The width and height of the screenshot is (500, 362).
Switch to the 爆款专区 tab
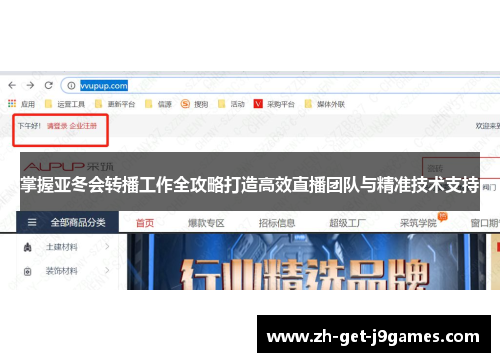point(206,223)
